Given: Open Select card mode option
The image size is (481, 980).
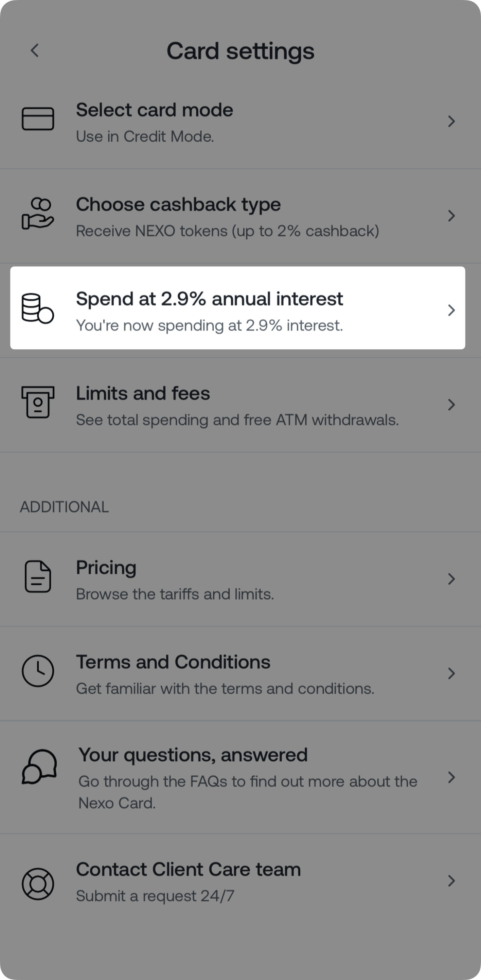Looking at the screenshot, I should 155,110.
